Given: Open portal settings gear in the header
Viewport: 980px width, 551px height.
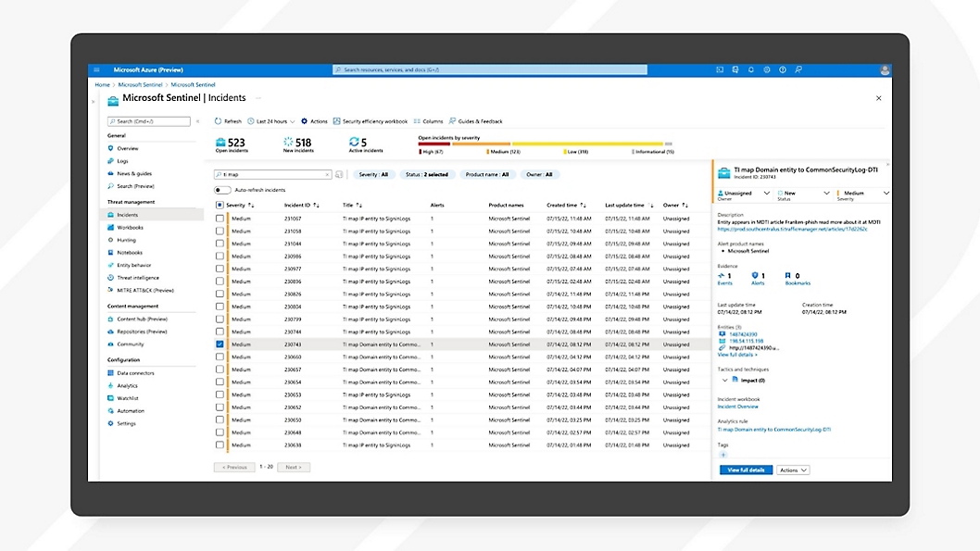Looking at the screenshot, I should [x=766, y=69].
